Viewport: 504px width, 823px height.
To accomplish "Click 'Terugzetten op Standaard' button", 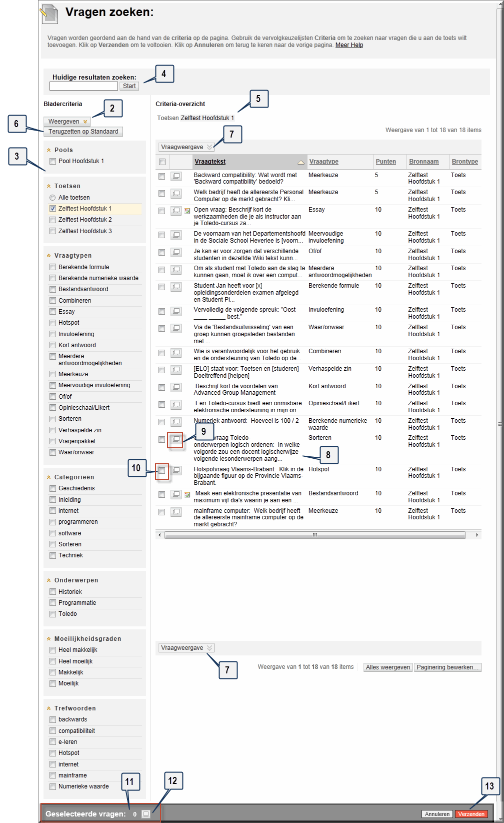I will point(83,132).
